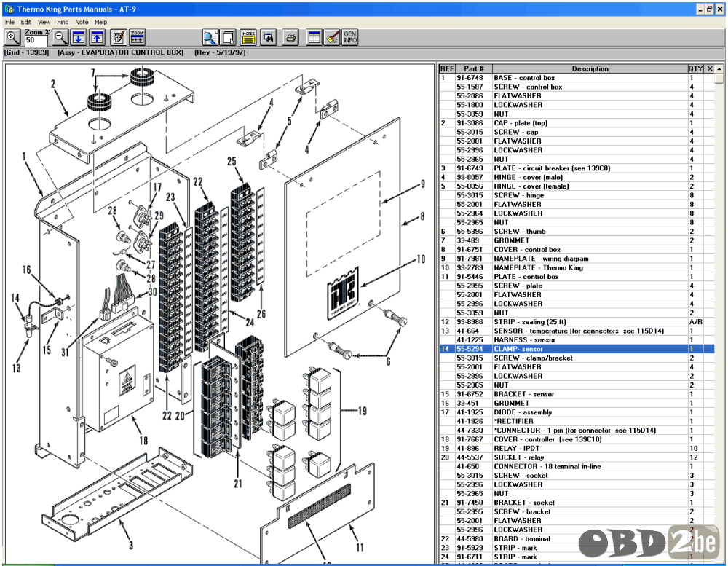Select part 91-7667 COVER - controller
728x566 pixels.
(x=577, y=439)
